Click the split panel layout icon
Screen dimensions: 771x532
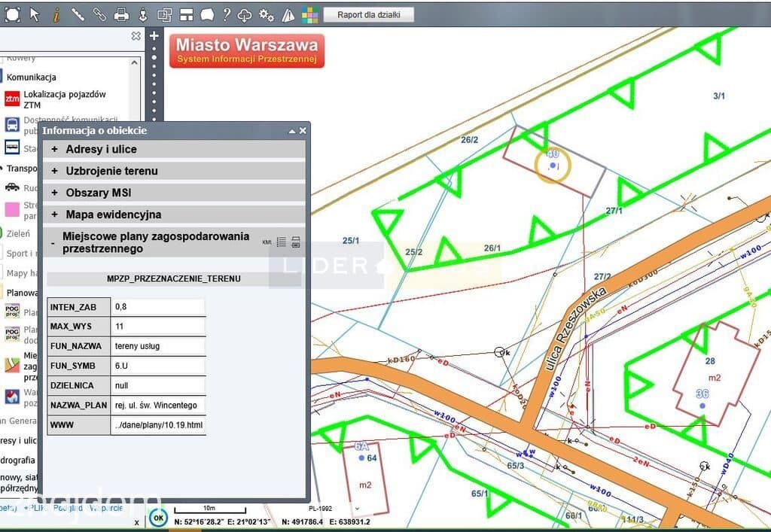click(x=187, y=15)
